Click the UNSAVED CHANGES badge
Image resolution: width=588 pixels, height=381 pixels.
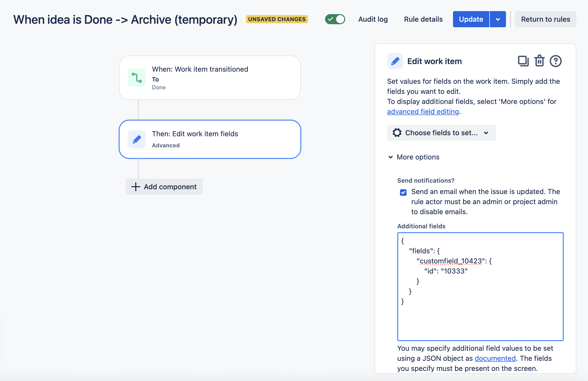tap(277, 19)
